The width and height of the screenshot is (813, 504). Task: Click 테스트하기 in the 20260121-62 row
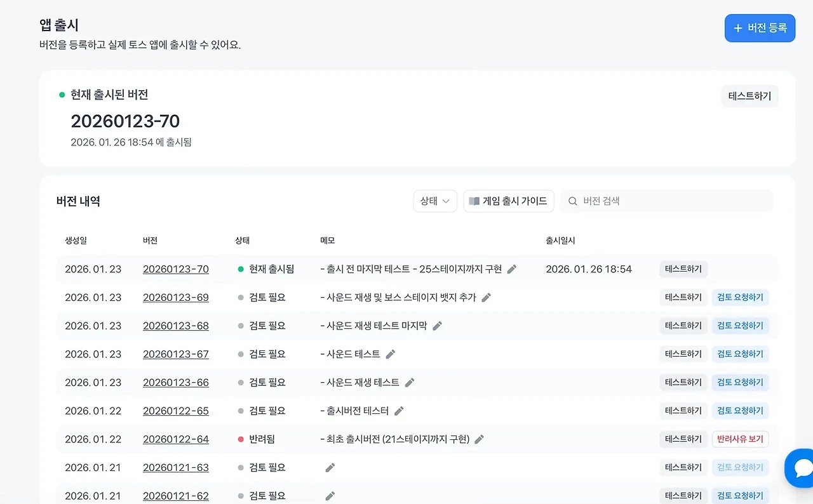click(x=683, y=496)
